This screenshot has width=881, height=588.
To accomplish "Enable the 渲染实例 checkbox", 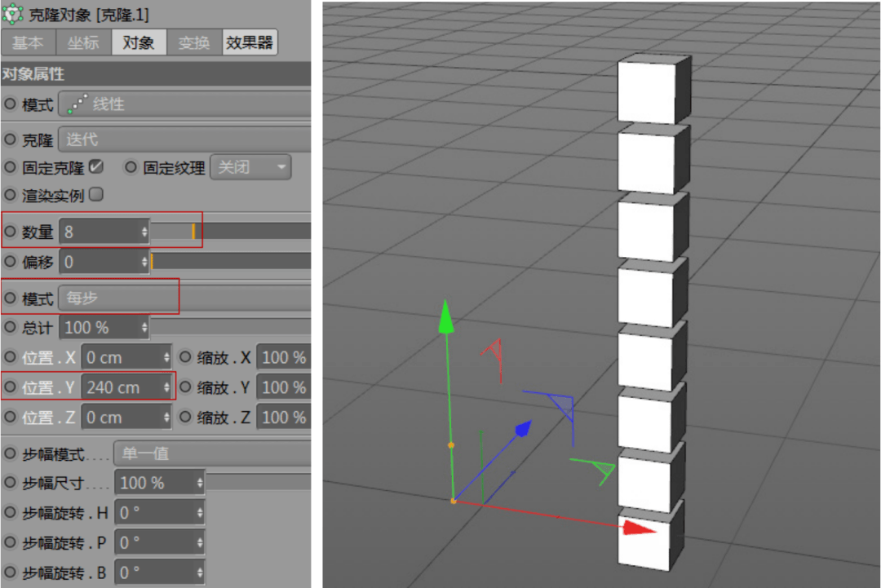I will click(x=96, y=194).
